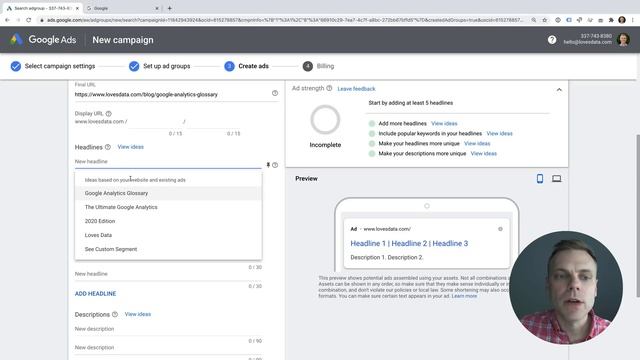Click the page vertical scrollbar
640x360 pixels.
(638, 216)
